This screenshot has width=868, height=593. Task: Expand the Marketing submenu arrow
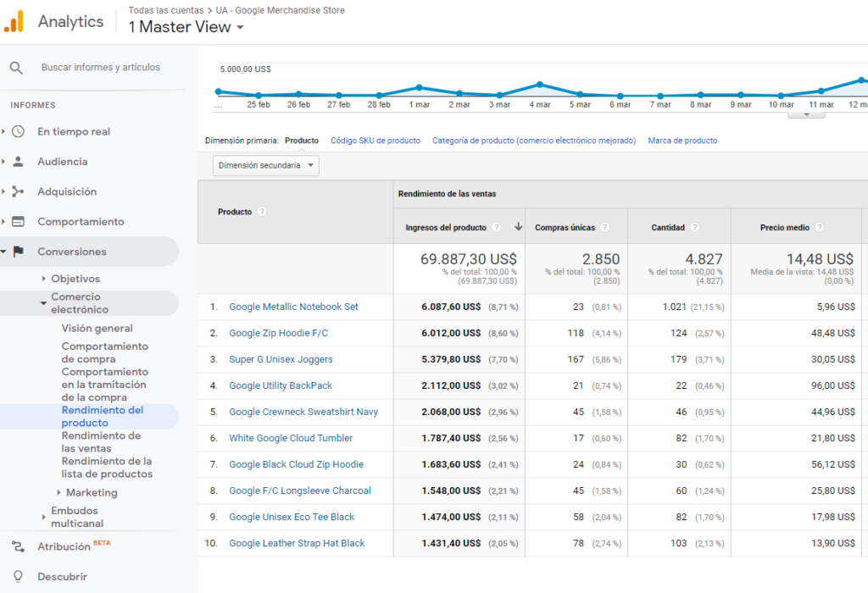coord(58,492)
